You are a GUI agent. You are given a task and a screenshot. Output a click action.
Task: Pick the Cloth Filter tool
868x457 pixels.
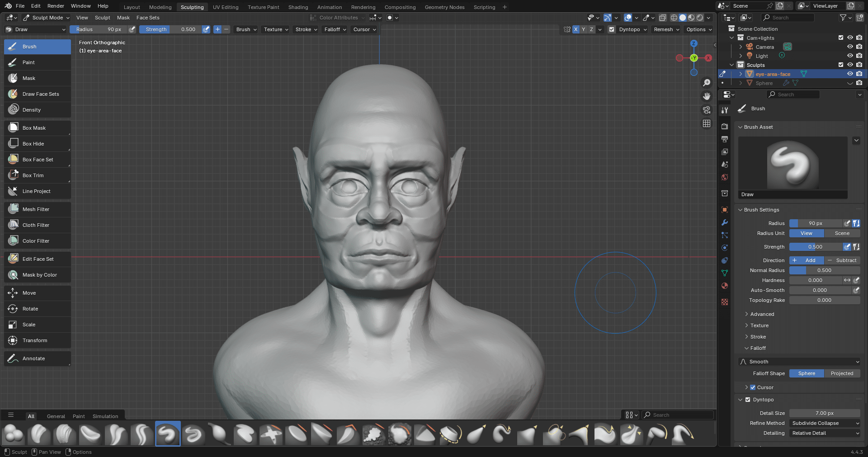[37, 225]
